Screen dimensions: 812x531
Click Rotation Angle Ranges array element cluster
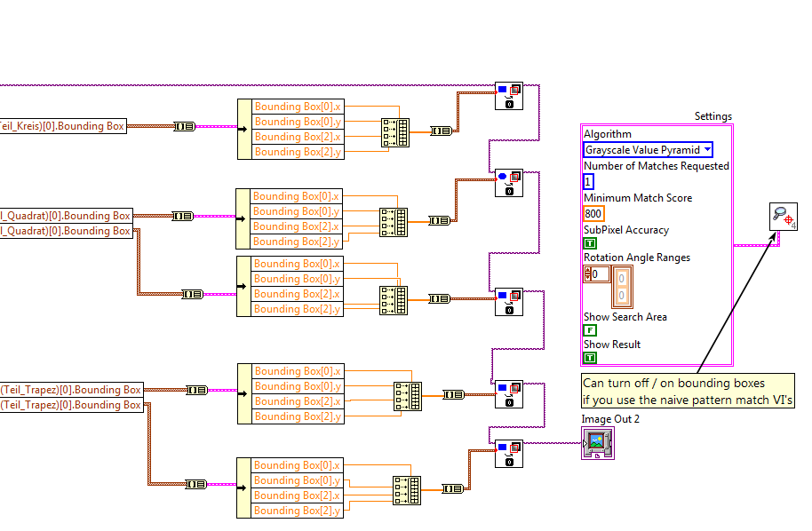pos(622,286)
